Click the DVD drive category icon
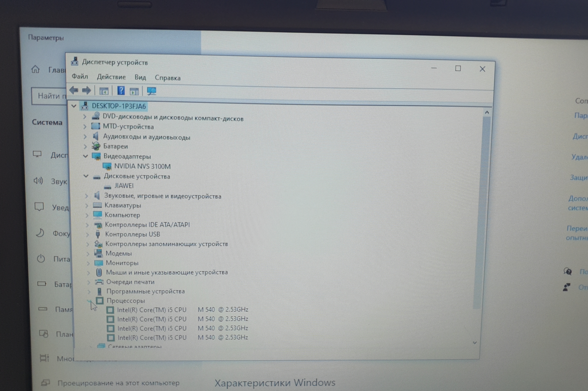The image size is (588, 391). pos(96,116)
